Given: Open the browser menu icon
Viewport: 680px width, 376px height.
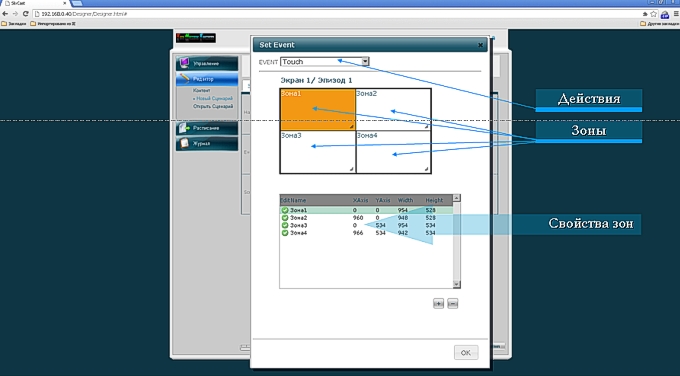Looking at the screenshot, I should pyautogui.click(x=676, y=14).
